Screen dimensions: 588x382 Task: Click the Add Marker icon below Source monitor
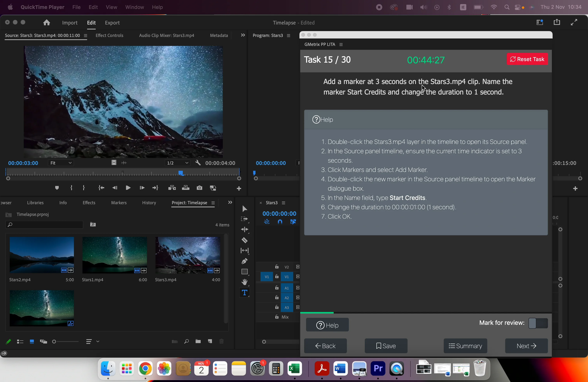click(57, 188)
